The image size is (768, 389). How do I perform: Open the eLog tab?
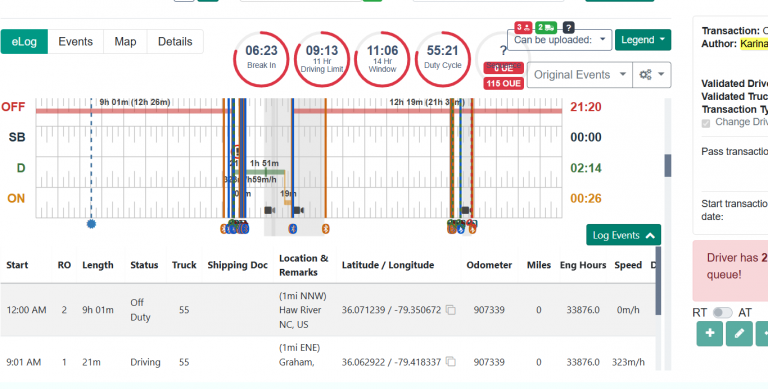tap(24, 42)
